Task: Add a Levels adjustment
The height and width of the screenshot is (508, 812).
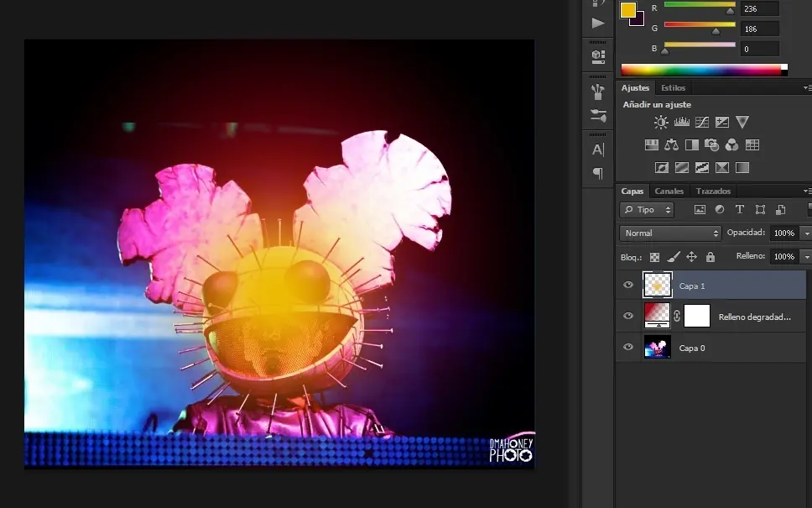Action: [681, 123]
